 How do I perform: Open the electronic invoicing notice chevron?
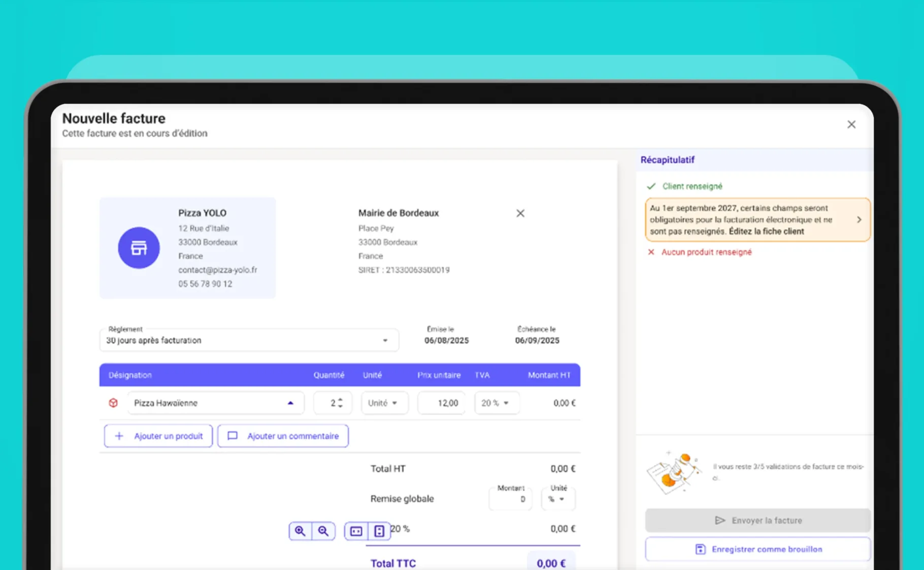tap(859, 220)
